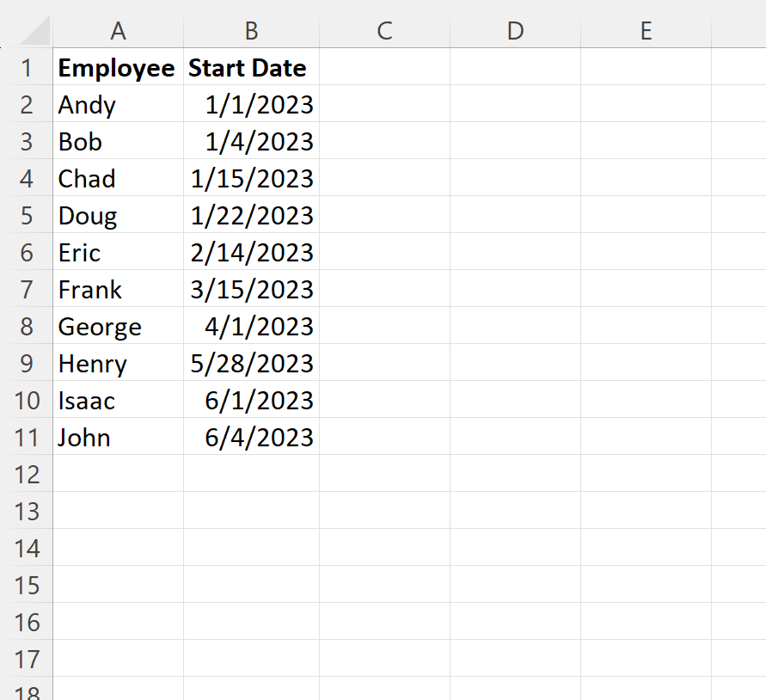Click the Employee header cell
The width and height of the screenshot is (766, 700).
point(118,67)
